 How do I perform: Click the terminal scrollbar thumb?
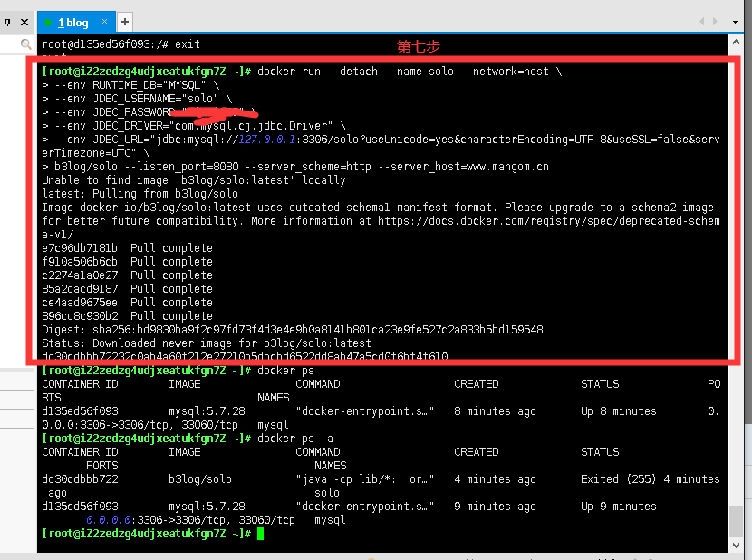[736, 522]
